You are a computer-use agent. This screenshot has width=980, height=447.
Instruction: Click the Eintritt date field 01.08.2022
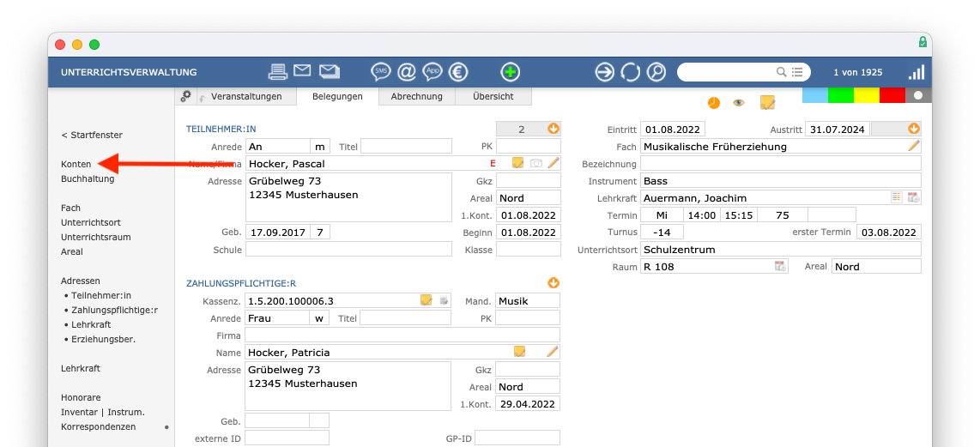click(673, 130)
